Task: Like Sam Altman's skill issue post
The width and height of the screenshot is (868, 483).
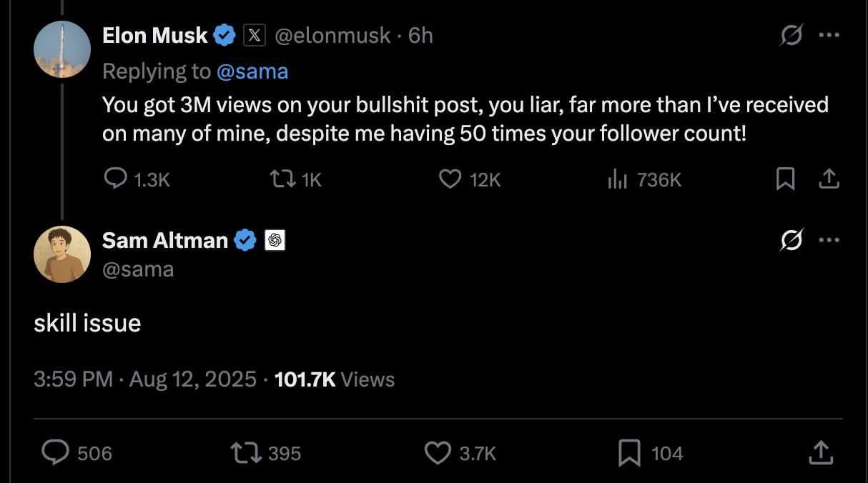Action: pos(437,453)
